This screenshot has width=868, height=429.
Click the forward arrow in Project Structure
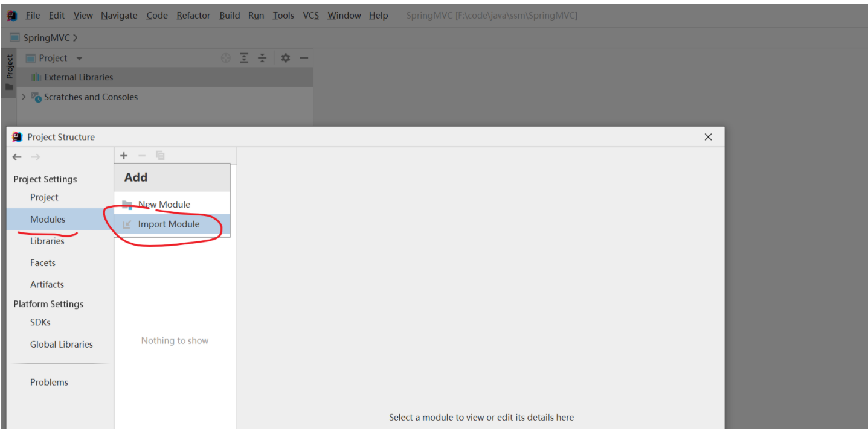coord(36,157)
